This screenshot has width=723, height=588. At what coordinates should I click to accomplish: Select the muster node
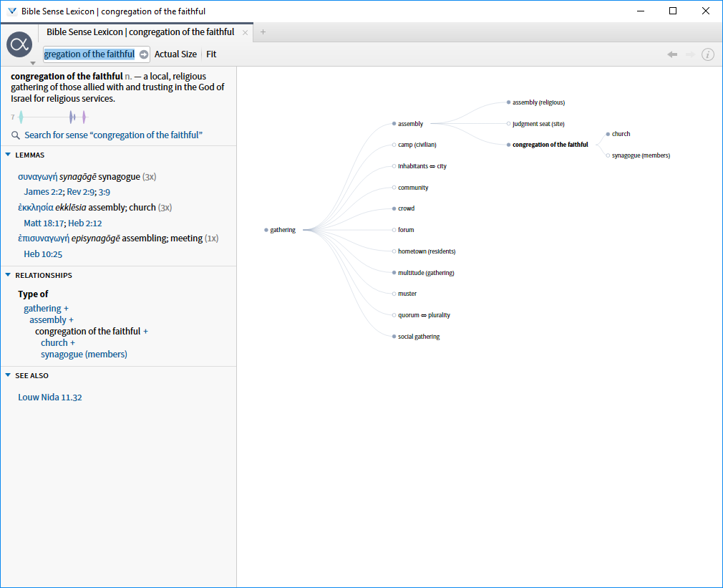point(404,294)
